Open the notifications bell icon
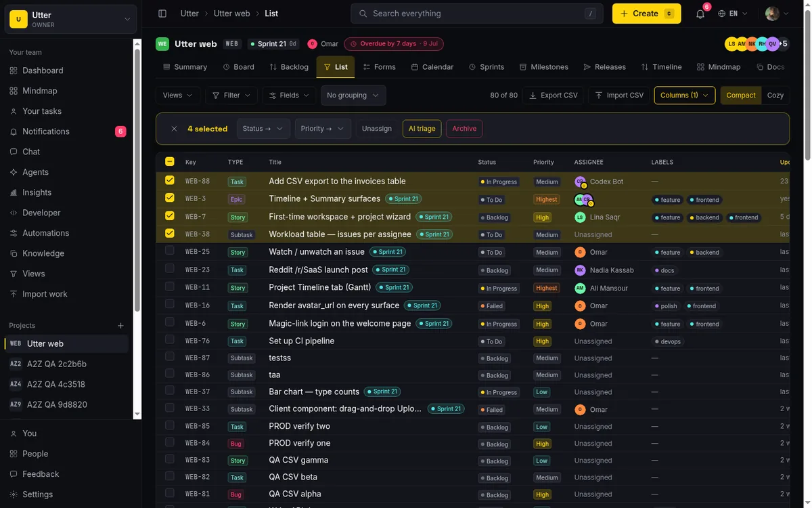The image size is (812, 508). pos(700,14)
